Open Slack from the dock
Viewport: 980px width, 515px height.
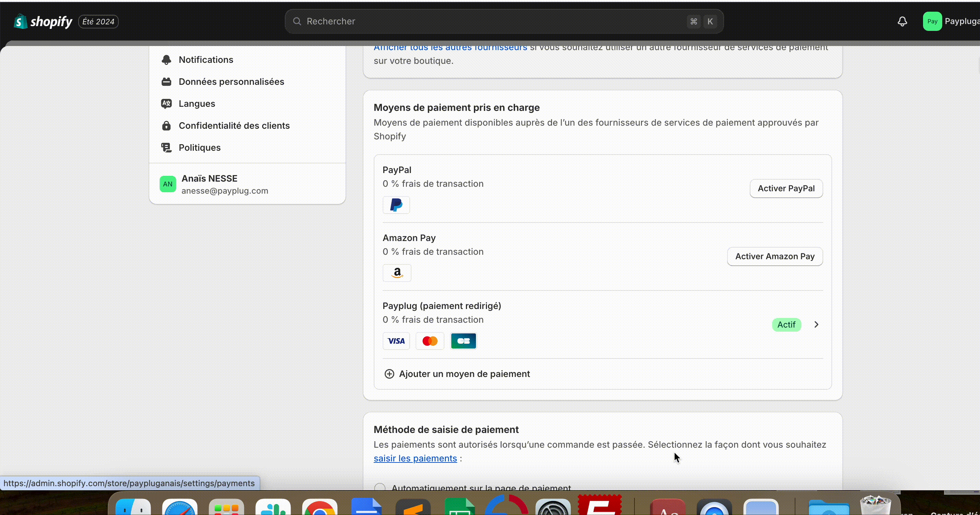273,507
